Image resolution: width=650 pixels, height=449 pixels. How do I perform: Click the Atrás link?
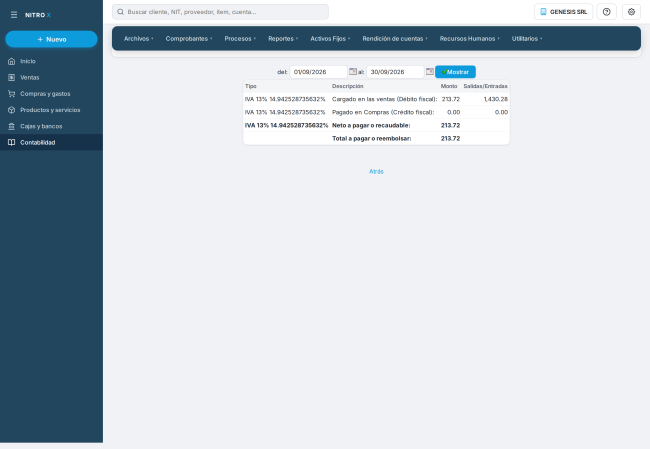pos(376,172)
